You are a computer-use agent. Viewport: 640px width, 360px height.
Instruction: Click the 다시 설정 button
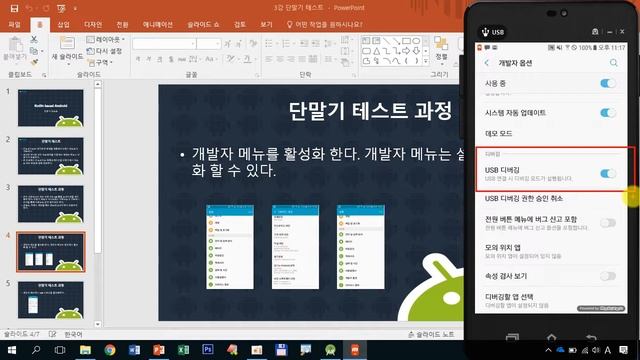105,51
